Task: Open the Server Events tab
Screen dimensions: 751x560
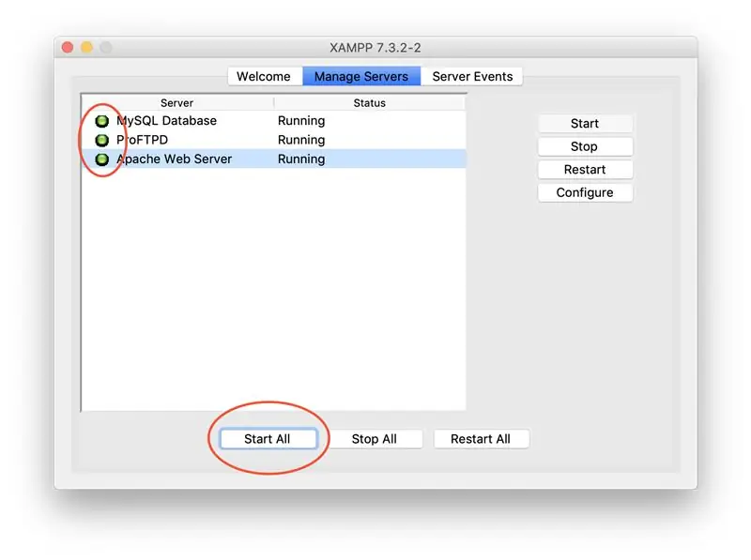Action: [x=472, y=77]
